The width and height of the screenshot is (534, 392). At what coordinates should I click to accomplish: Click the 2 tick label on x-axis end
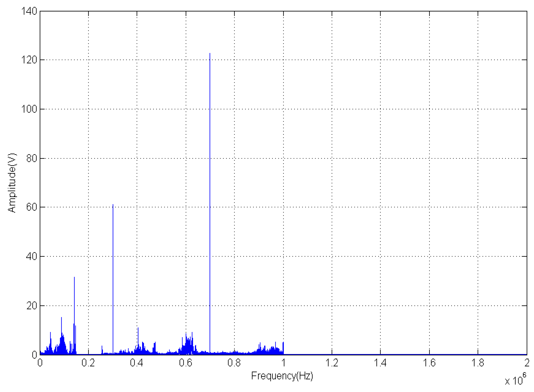[527, 363]
